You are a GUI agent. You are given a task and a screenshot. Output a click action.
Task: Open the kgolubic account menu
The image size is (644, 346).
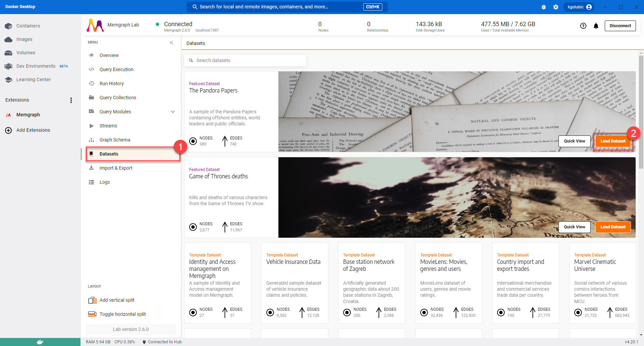pyautogui.click(x=579, y=7)
